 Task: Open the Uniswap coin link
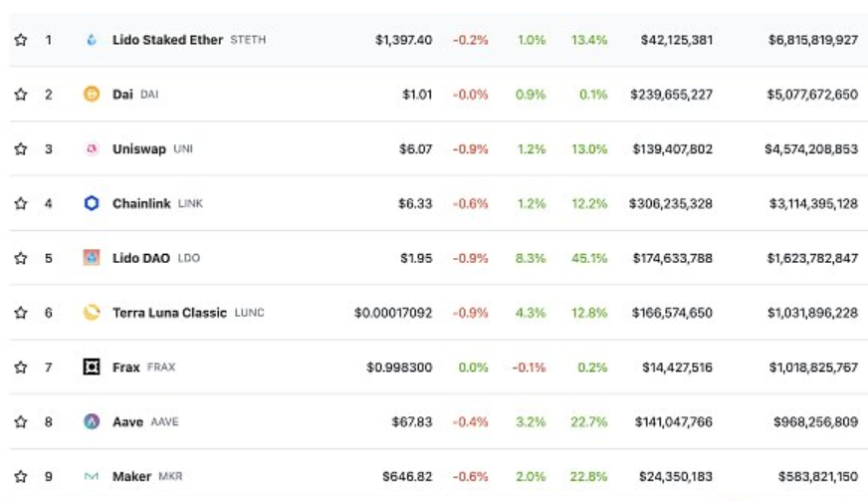pyautogui.click(x=139, y=149)
